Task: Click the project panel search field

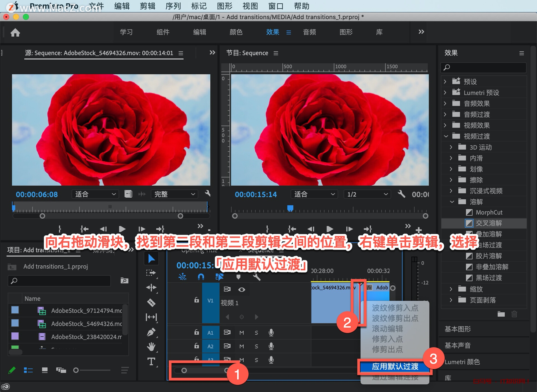Action: point(59,281)
